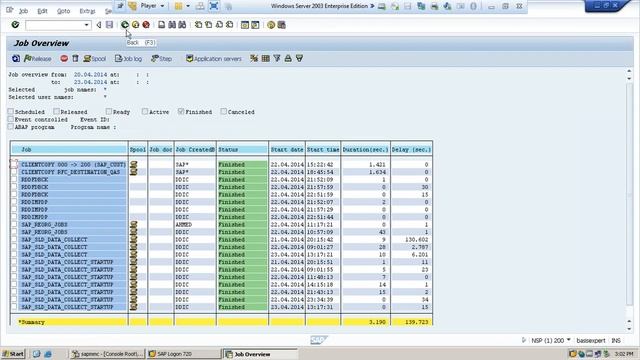Click the Duration(sec.) column header

365,149
